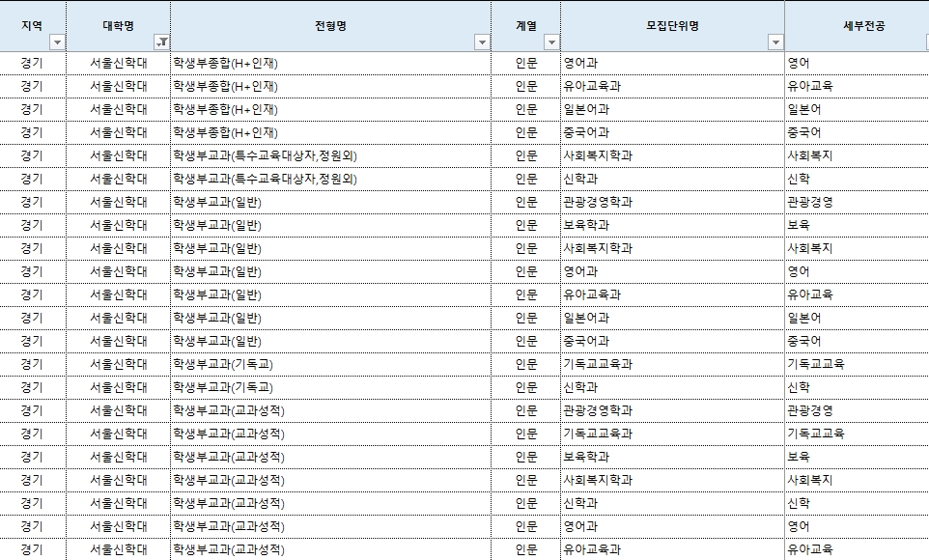Select 신학과 in the 학생부교과(기독교) rows

click(x=580, y=387)
